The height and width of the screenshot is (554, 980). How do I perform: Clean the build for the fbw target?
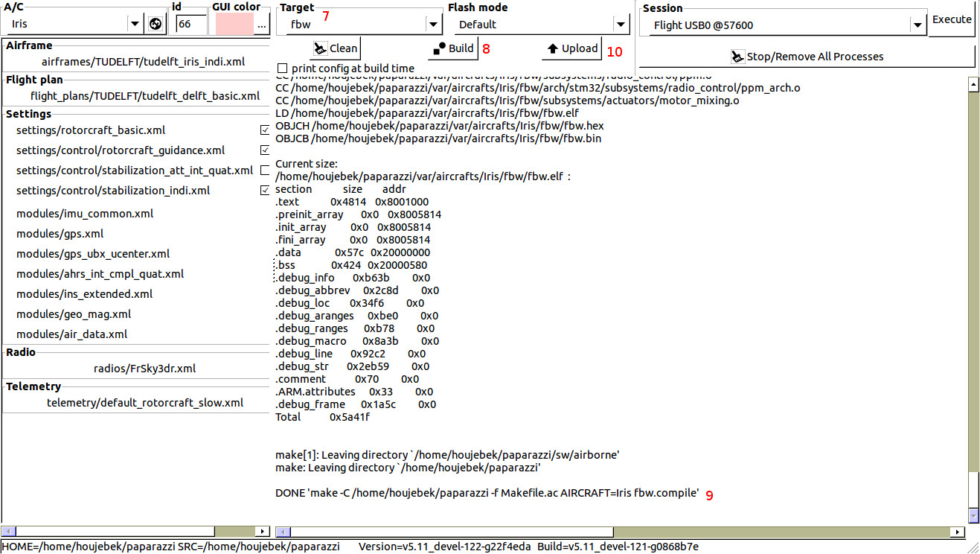pyautogui.click(x=336, y=48)
